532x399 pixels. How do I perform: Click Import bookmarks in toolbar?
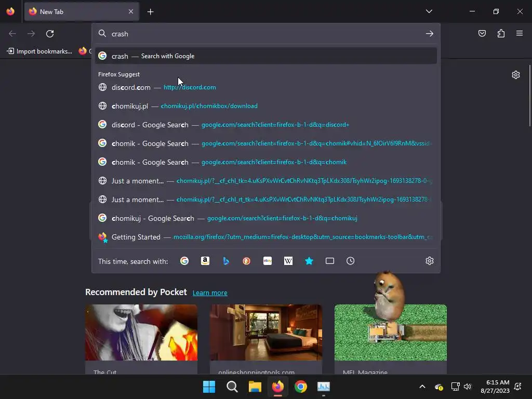click(x=39, y=51)
